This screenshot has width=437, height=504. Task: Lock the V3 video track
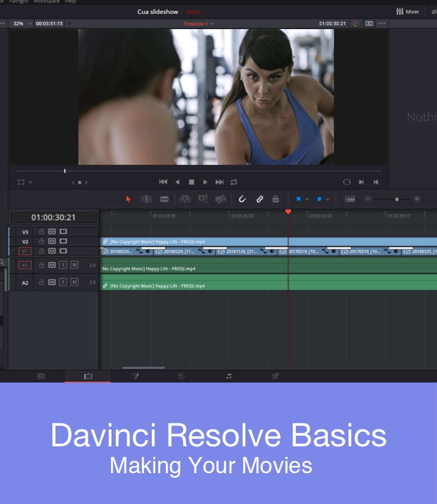tap(41, 231)
